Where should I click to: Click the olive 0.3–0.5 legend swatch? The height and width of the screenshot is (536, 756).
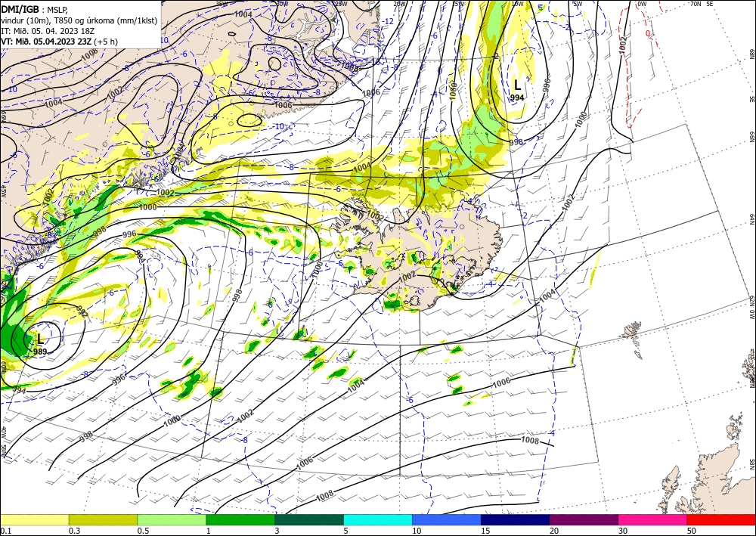pos(103,519)
